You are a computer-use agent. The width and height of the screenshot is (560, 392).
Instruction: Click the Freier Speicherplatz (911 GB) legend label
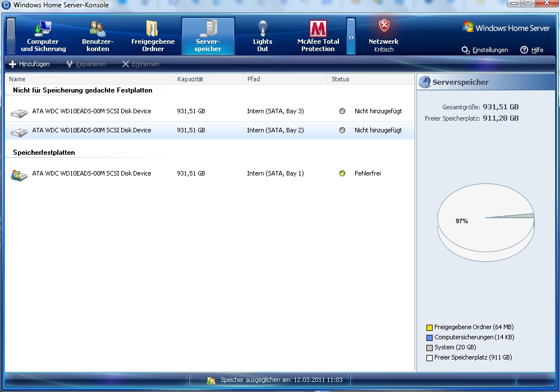tap(473, 357)
